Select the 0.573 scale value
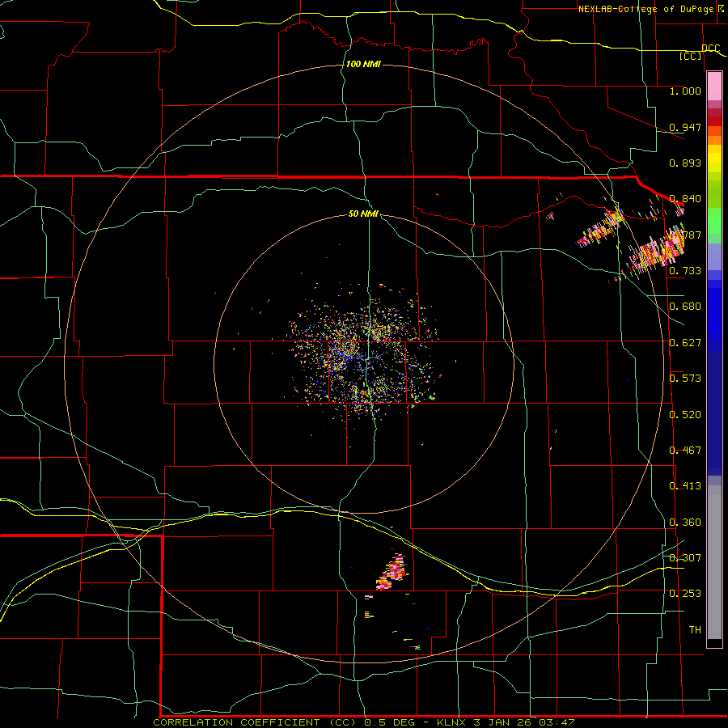The image size is (728, 728). 685,378
